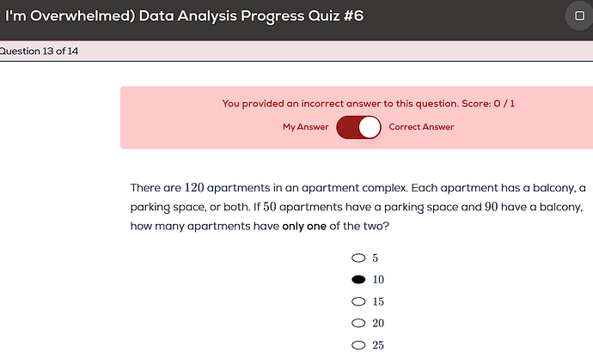This screenshot has width=593, height=364.
Task: Click the My Answer label
Action: 305,127
